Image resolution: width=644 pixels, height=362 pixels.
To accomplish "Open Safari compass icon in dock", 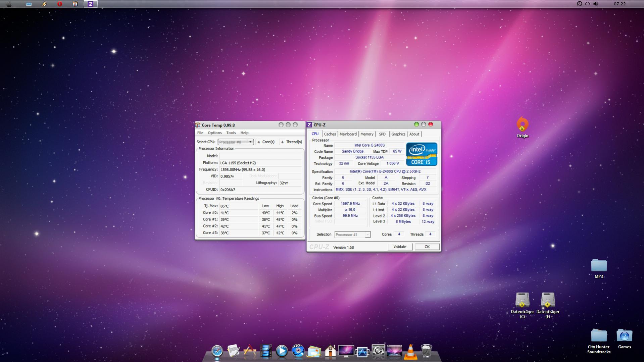I will [x=217, y=351].
